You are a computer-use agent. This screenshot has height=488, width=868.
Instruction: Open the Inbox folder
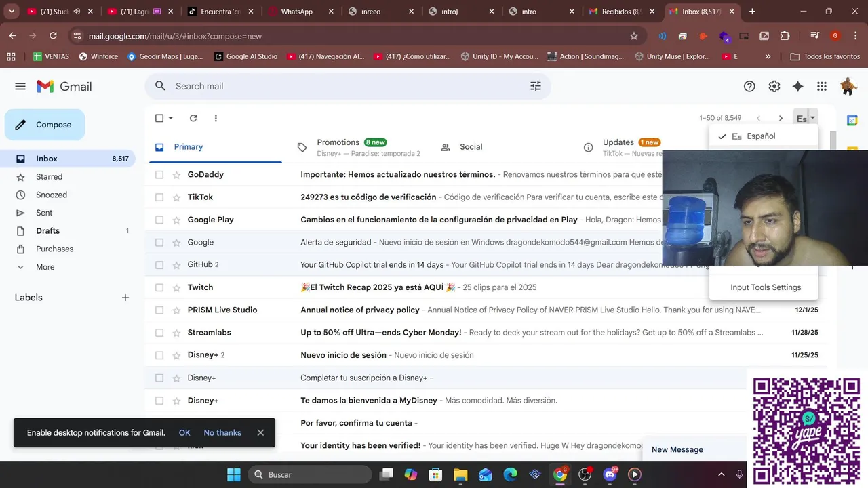point(68,159)
